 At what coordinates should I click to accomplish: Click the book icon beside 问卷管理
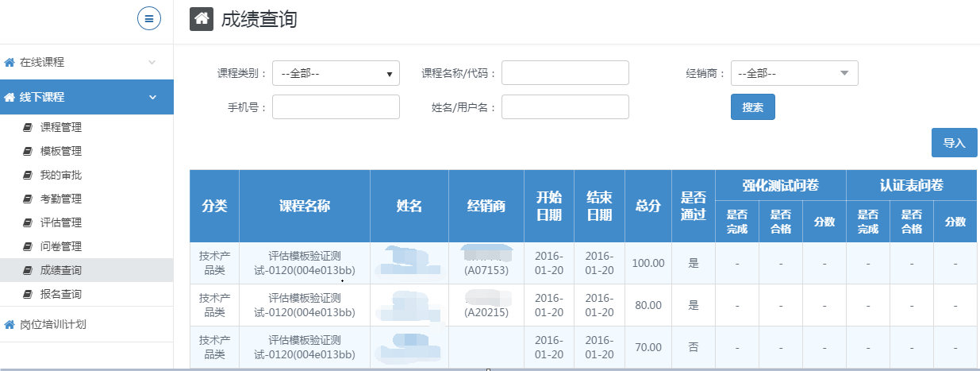29,246
